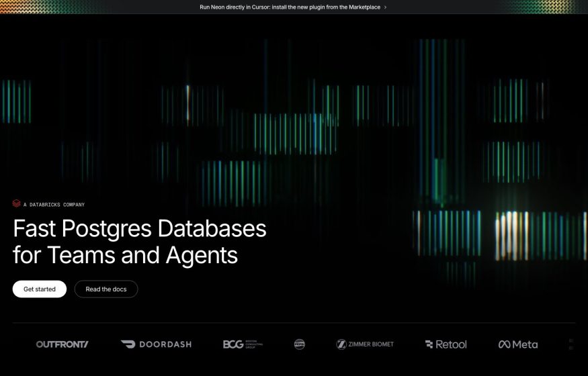Click the arrow chevron in announcement banner
Screen dimensions: 588x376
coord(385,7)
